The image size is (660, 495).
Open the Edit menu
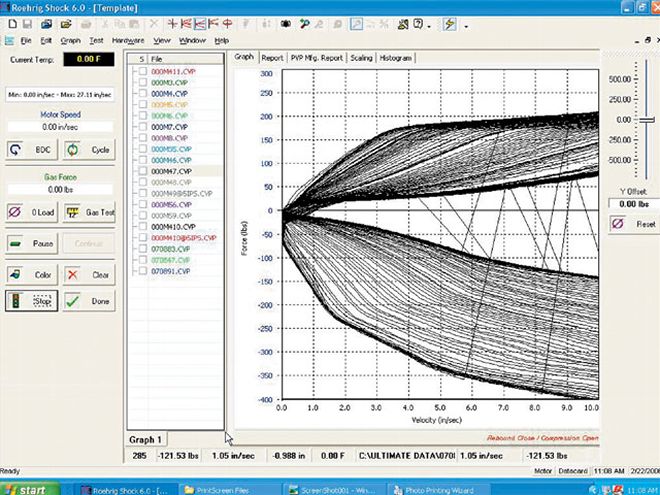(46, 41)
